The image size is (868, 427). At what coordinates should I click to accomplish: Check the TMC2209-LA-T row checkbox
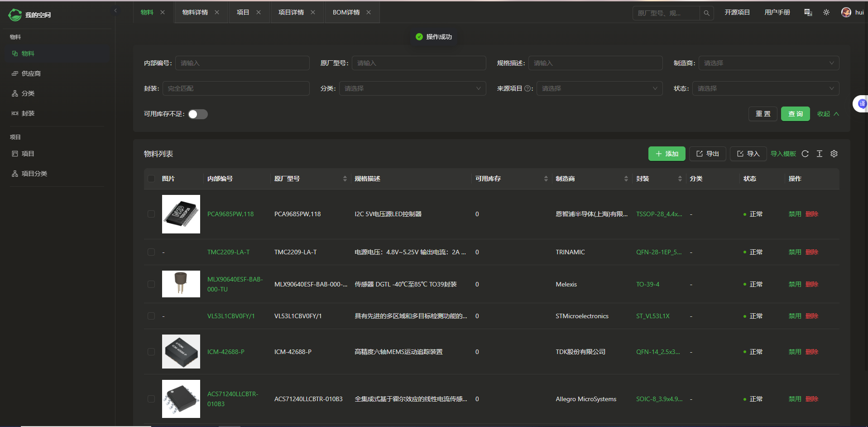point(151,252)
